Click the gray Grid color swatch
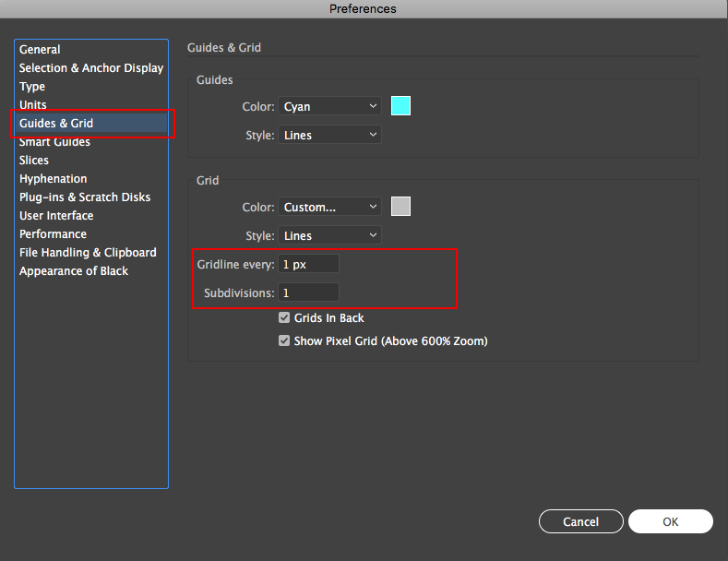Viewport: 728px width, 561px height. point(400,206)
